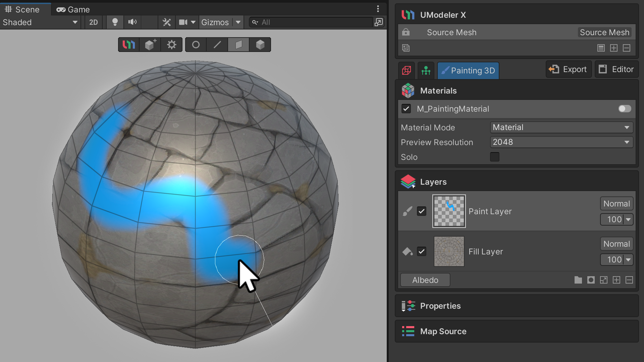Open the Material Mode dropdown
Viewport: 644px width, 362px height.
561,127
